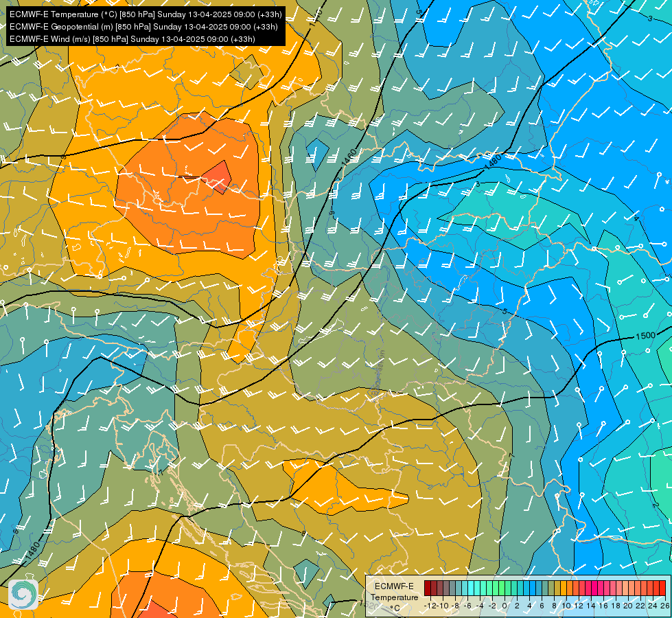Click the 10 tick label in the legend
The image size is (672, 618).
point(566,606)
